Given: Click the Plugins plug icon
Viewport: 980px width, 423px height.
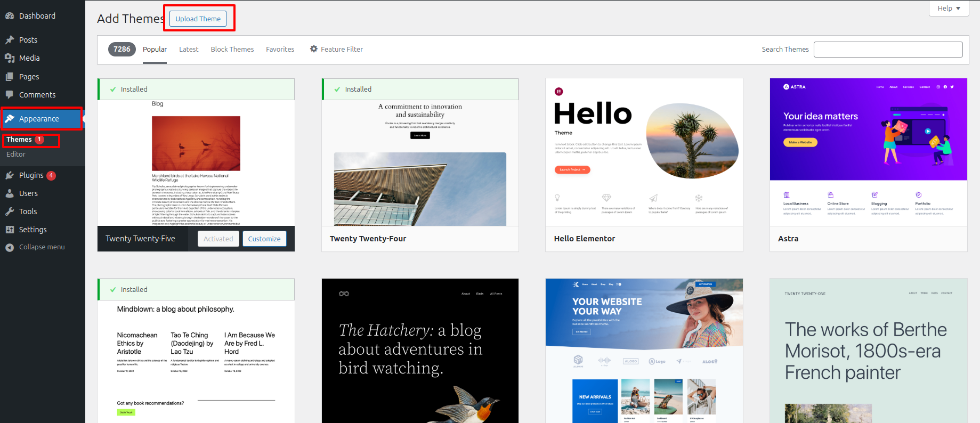Looking at the screenshot, I should (x=10, y=175).
